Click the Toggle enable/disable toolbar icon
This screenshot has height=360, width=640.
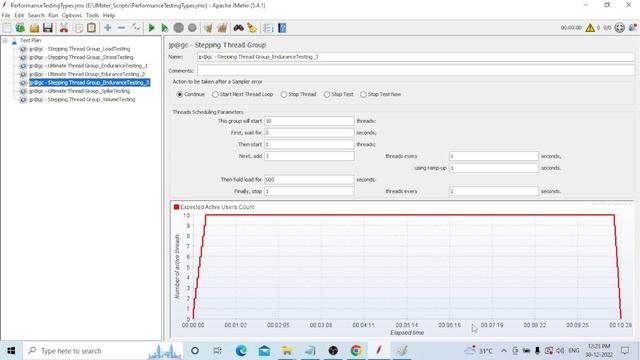click(x=136, y=28)
